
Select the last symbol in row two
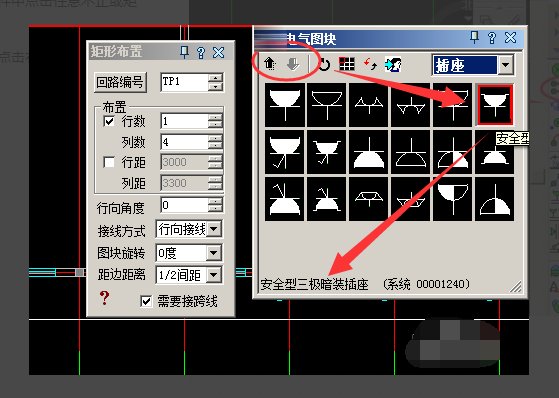494,152
